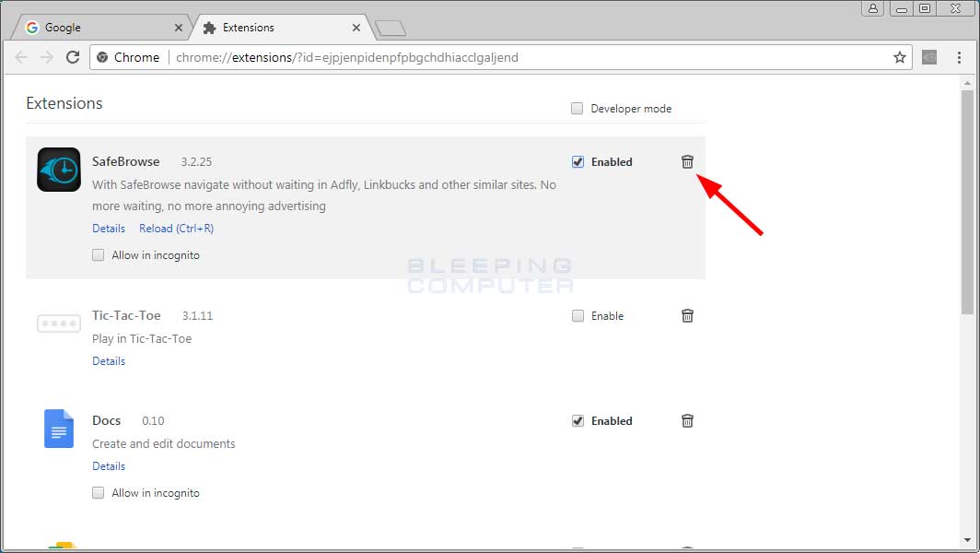The width and height of the screenshot is (980, 553).
Task: Go forward to the next page
Action: pyautogui.click(x=47, y=57)
